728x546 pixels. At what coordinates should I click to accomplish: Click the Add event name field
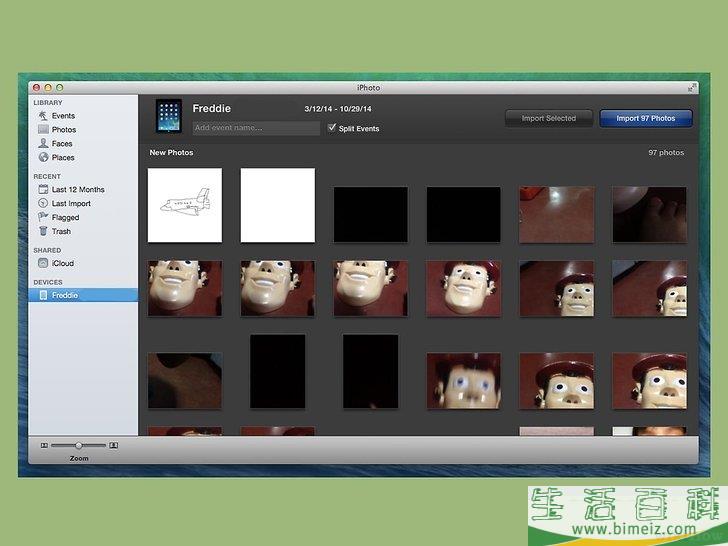pos(256,128)
